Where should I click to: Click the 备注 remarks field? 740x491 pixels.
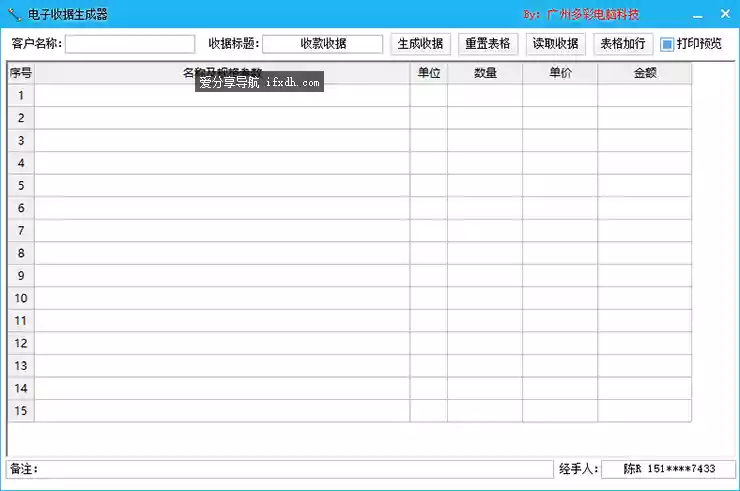tap(295, 469)
